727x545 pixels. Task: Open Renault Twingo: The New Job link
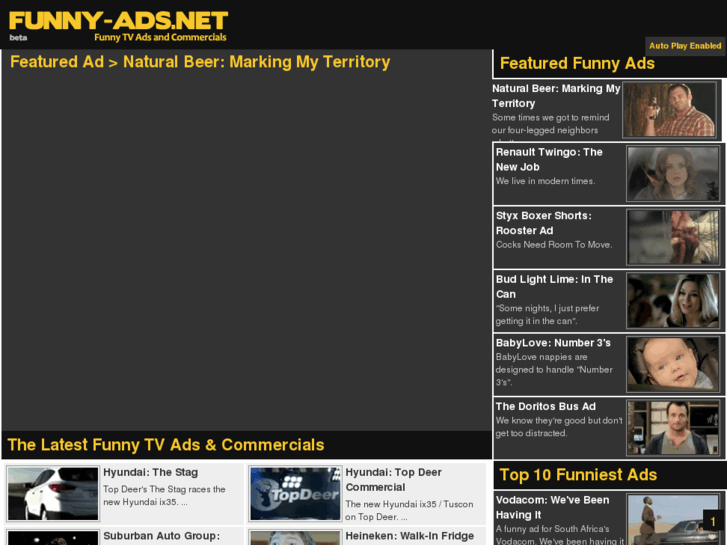pos(549,159)
